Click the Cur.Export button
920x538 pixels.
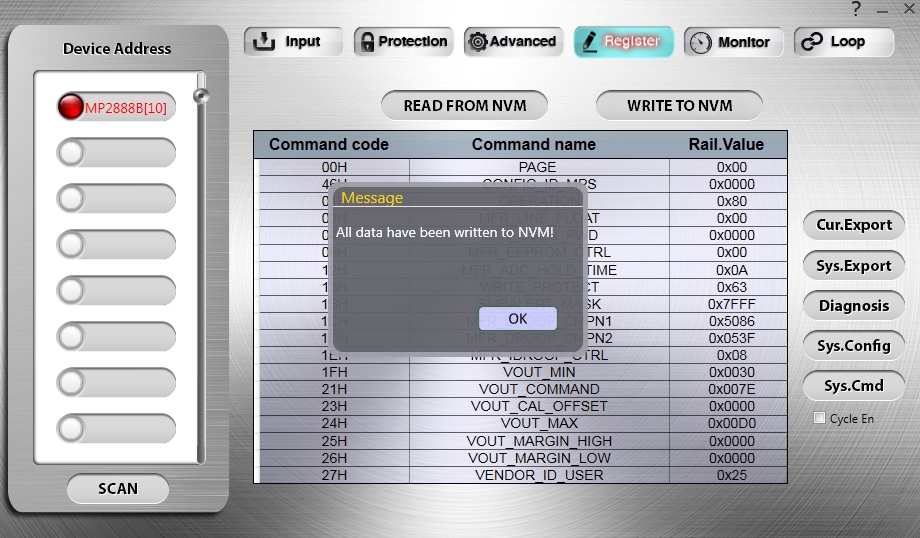pos(853,225)
